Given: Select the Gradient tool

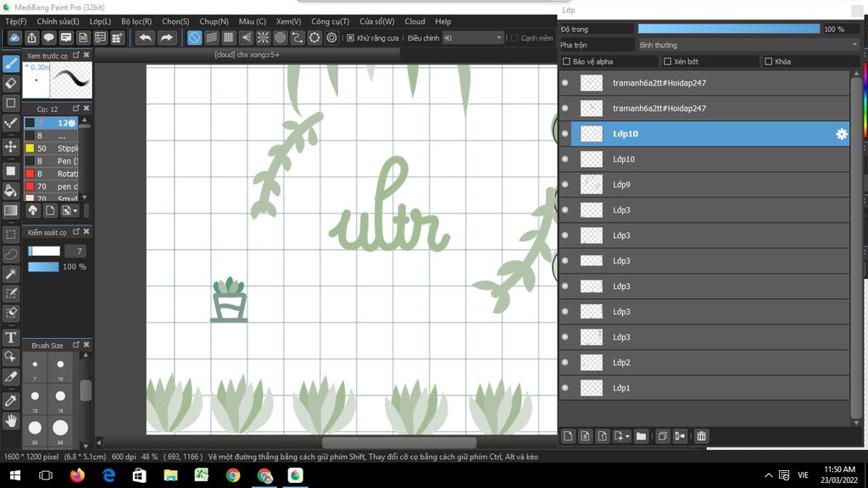Looking at the screenshot, I should 10,211.
